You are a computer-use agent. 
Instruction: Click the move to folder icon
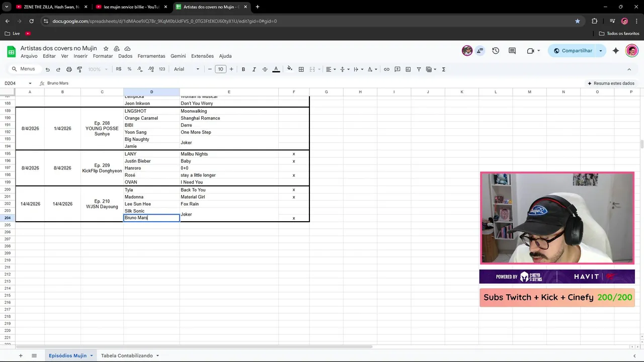point(117,49)
